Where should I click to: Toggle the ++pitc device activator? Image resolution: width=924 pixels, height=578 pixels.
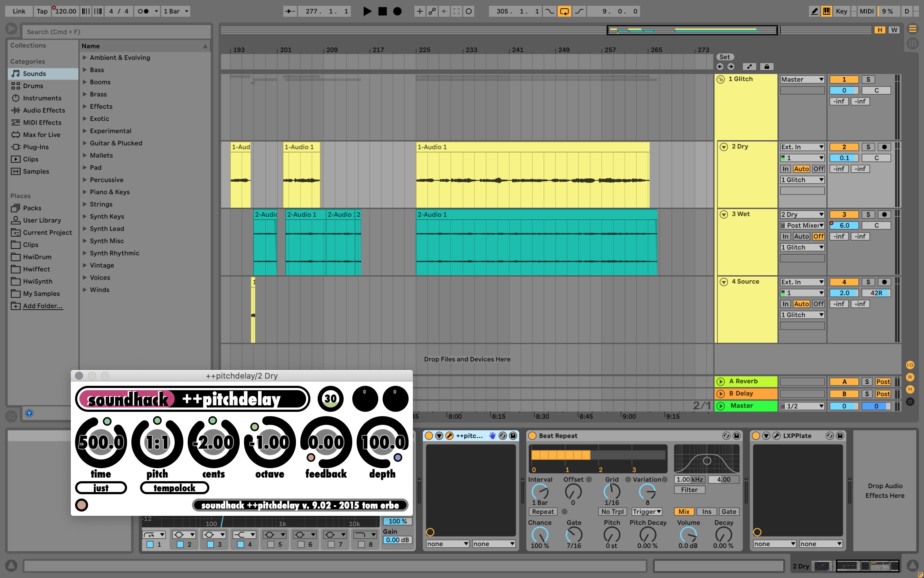[429, 436]
